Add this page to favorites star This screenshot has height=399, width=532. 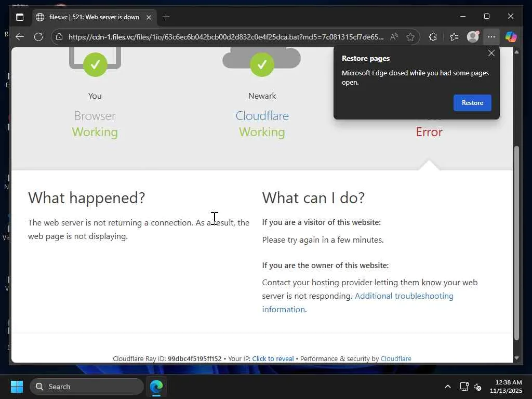coord(410,37)
